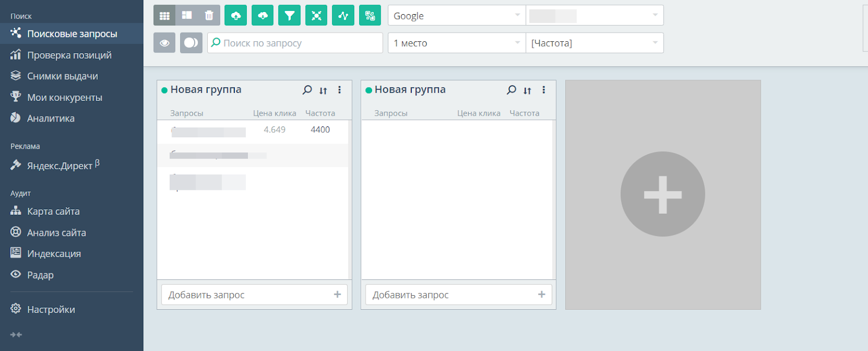Open the funnel filter tool
The height and width of the screenshot is (351, 868).
pyautogui.click(x=289, y=16)
